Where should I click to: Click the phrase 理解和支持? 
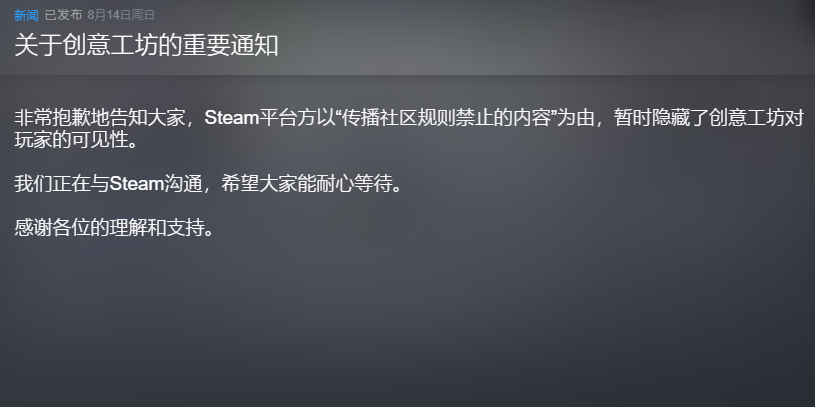[x=156, y=228]
